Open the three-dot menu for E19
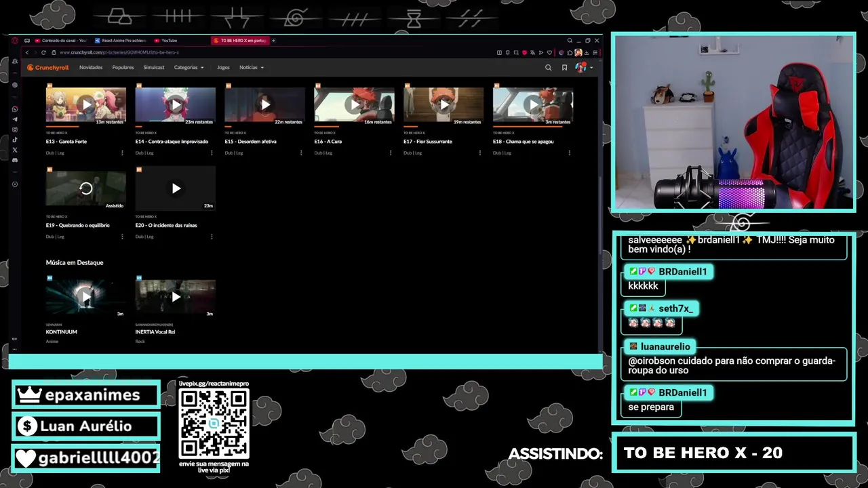Viewport: 868px width, 488px height. coord(122,237)
